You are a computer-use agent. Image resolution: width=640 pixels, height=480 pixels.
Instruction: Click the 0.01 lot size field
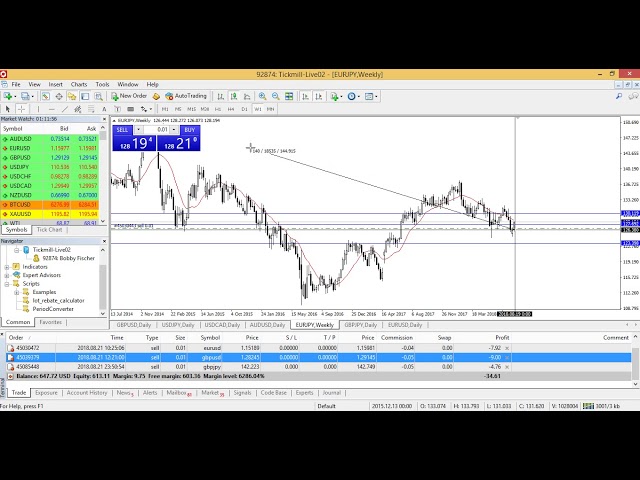pyautogui.click(x=160, y=130)
